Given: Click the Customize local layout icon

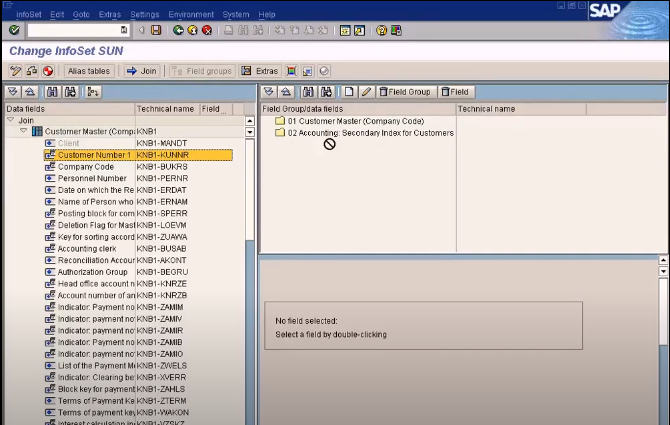Looking at the screenshot, I should (x=397, y=30).
